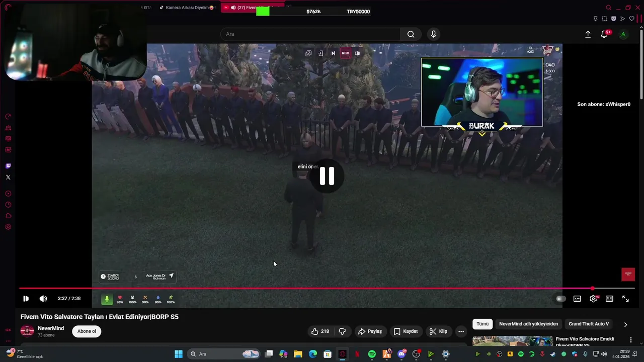Toggle autoplay switch in player
644x362 pixels.
pos(560,299)
